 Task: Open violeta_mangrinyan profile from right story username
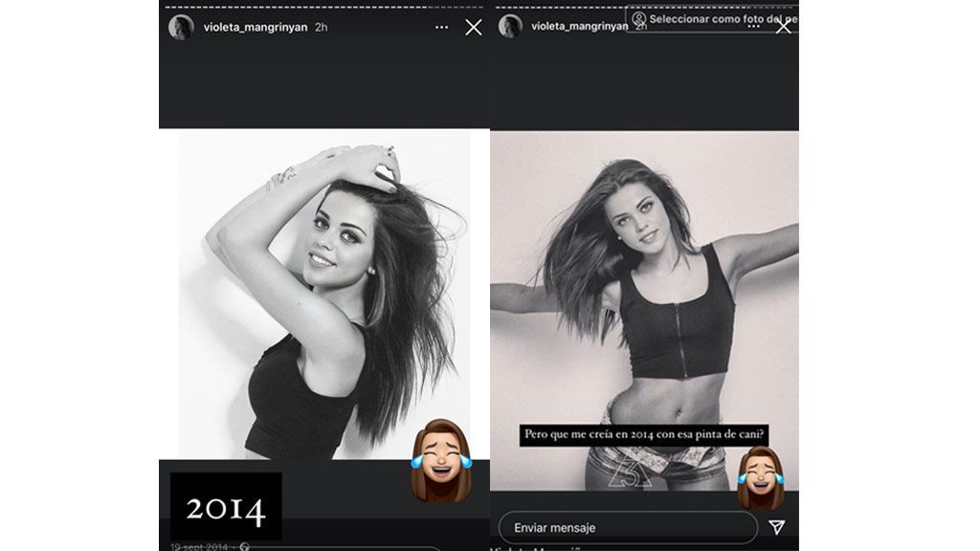pyautogui.click(x=579, y=27)
